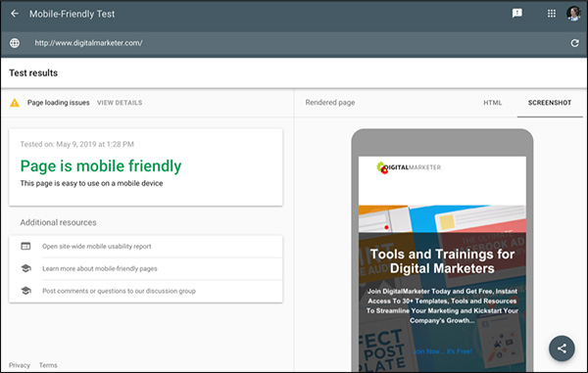Go back with the arrow icon
This screenshot has height=373, width=588.
coord(15,14)
